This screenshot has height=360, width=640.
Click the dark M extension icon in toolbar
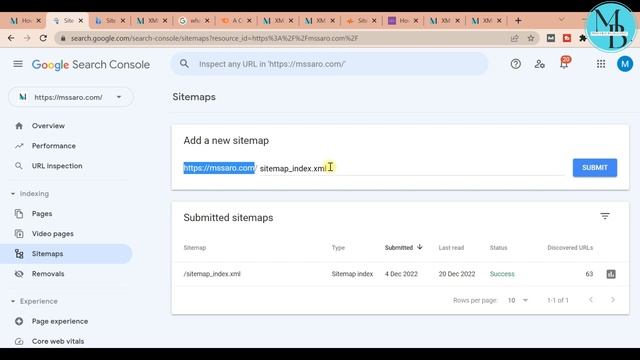[551, 38]
